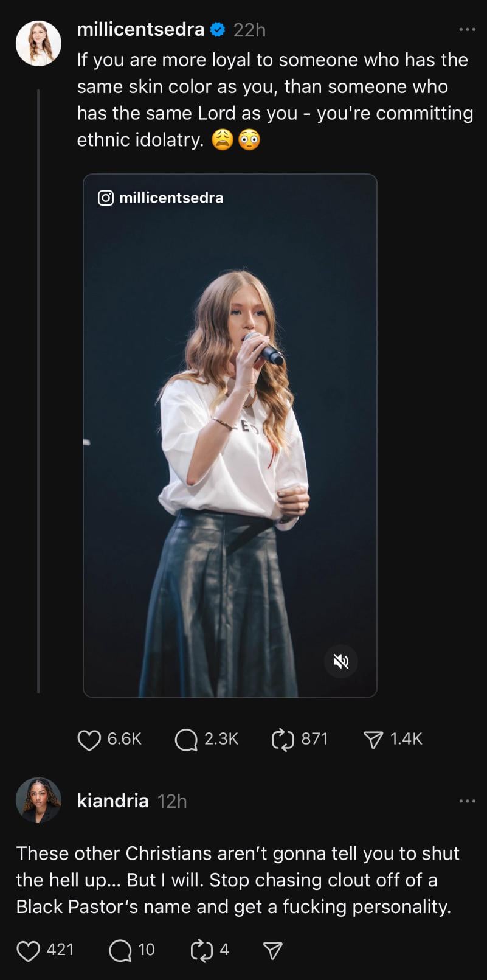Open the more options menu for millicentsedra's post

[x=467, y=29]
